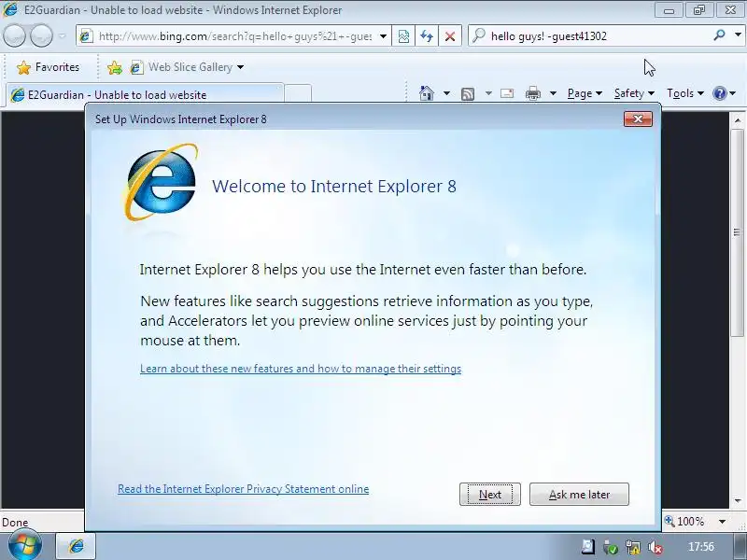The image size is (747, 560).
Task: Toggle Compatibility View broken-page icon
Action: coord(403,36)
